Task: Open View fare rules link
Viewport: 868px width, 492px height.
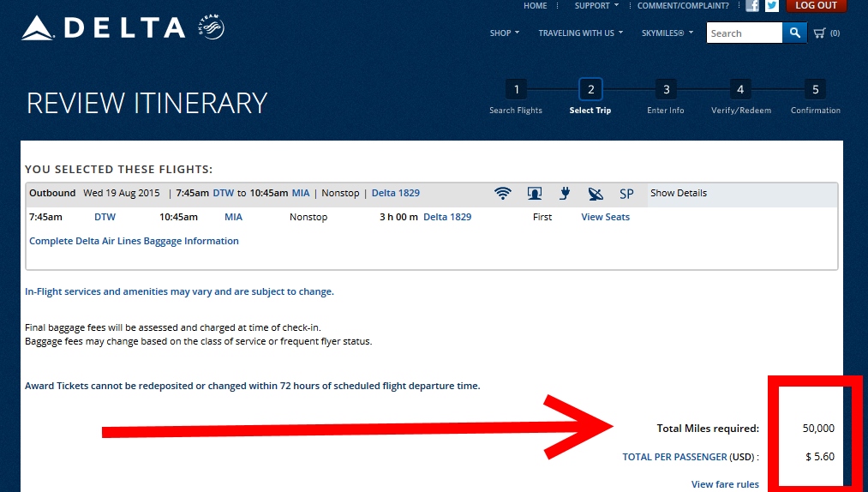Action: (725, 483)
